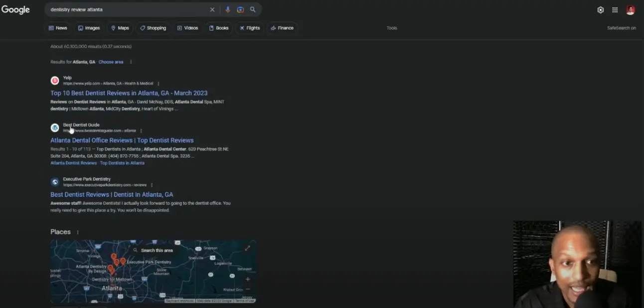Open more options for Best Dentist Guide result
This screenshot has width=644, height=308.
141,131
